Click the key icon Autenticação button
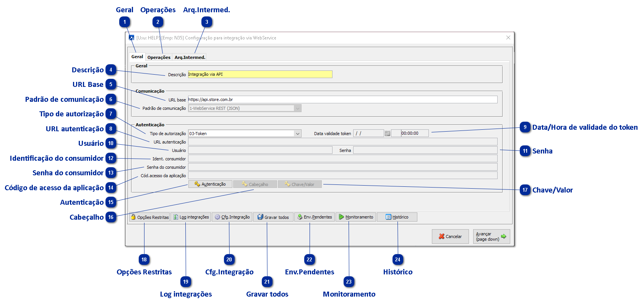Viewport: 644px width, 305px height. pyautogui.click(x=210, y=184)
